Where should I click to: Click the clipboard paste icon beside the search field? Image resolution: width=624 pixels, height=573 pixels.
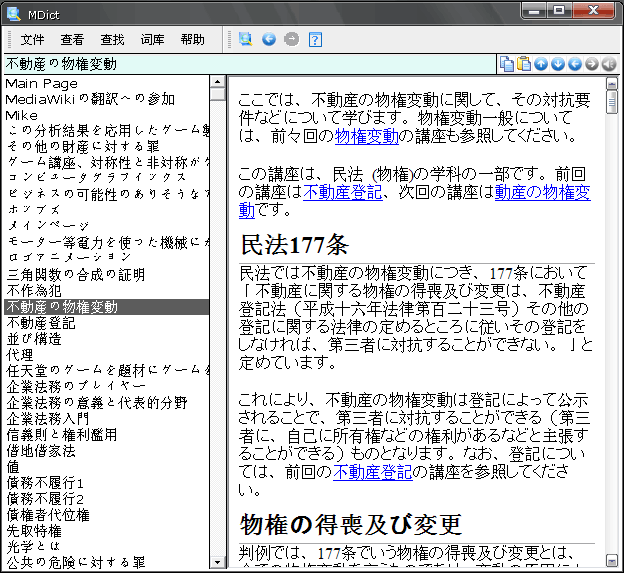(524, 64)
